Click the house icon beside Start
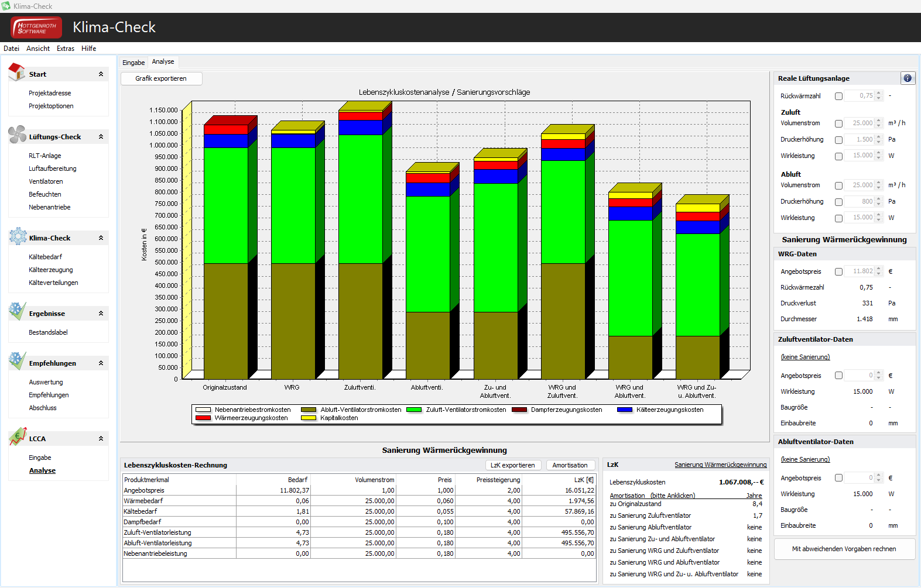921x588 pixels. (17, 72)
